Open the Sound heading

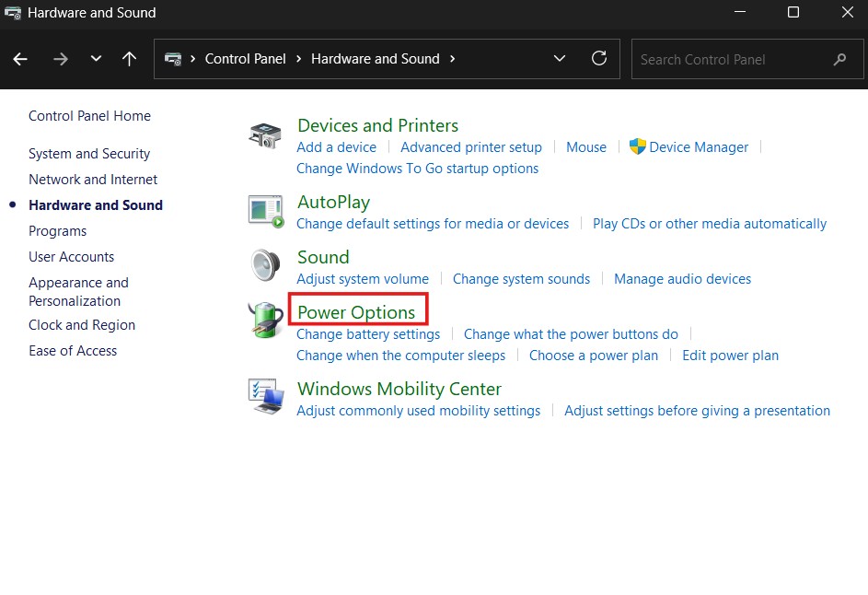click(x=323, y=257)
